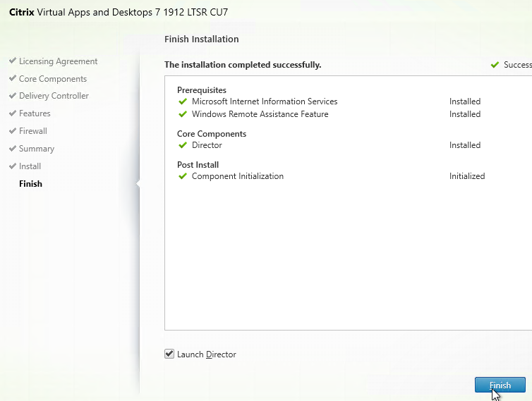Click checkmark icon next to Delivery Controller
532x401 pixels.
[13, 96]
